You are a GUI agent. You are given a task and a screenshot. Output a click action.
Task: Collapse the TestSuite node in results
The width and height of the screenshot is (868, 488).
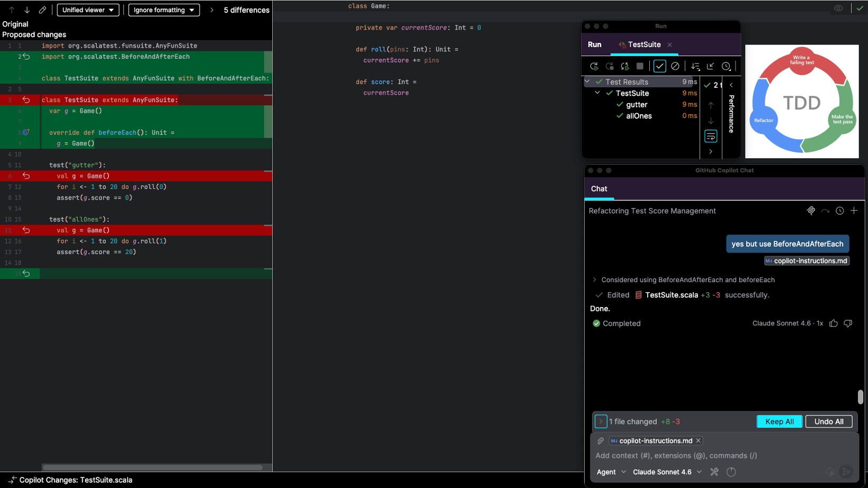(597, 93)
